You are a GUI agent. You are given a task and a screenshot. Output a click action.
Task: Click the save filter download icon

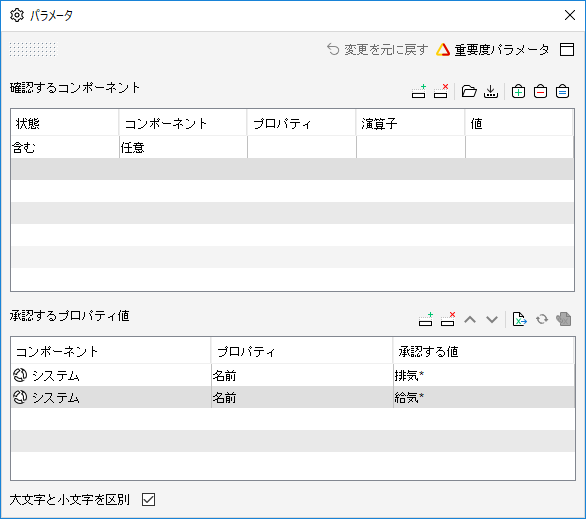tap(491, 92)
